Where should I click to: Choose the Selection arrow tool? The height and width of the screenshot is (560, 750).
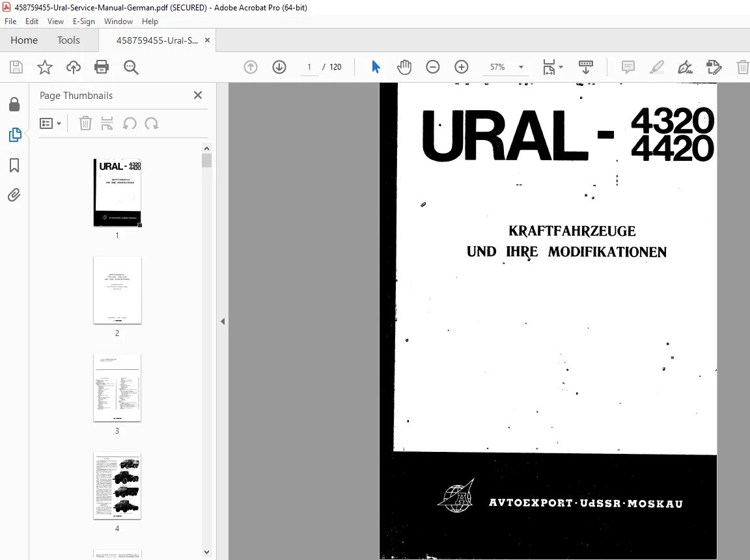click(x=376, y=67)
